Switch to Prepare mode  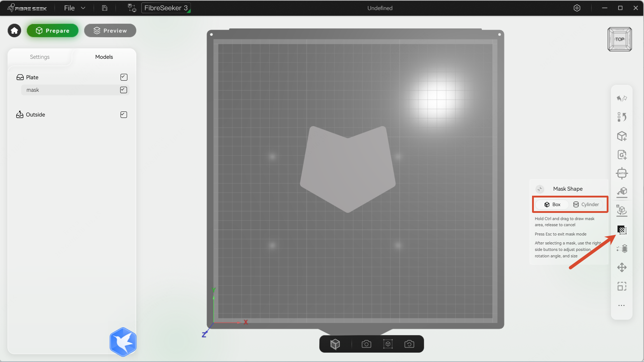coord(53,31)
